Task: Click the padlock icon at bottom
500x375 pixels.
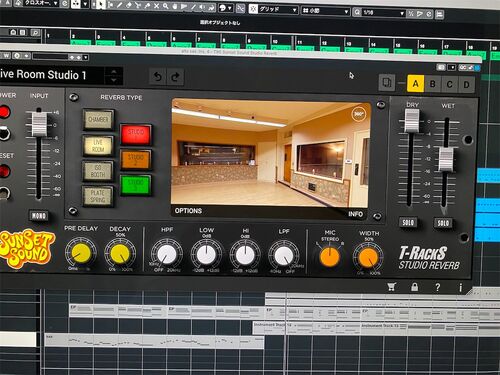Action: tap(415, 287)
